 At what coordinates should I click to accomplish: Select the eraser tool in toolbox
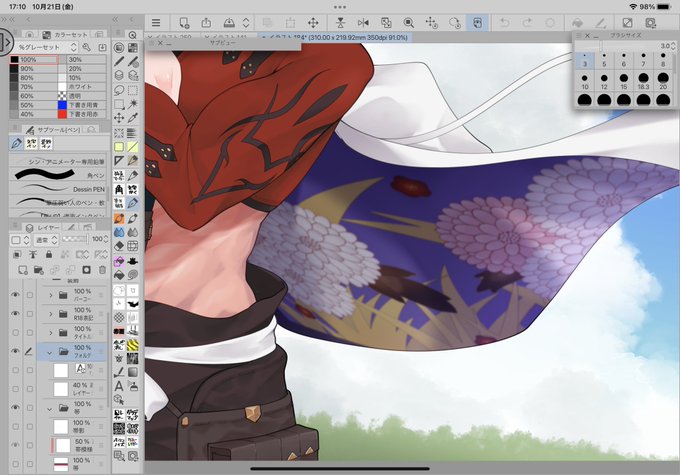coord(119,246)
